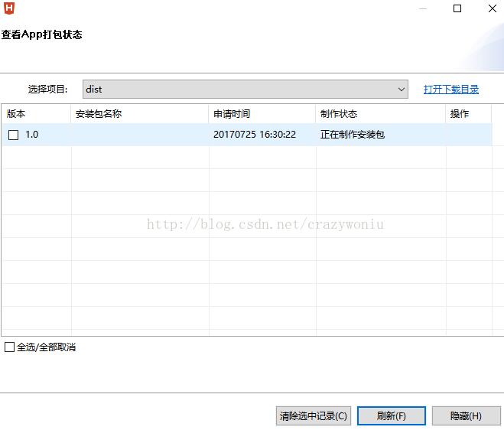
Task: Sort by the 申请时间 column header
Action: coord(262,113)
